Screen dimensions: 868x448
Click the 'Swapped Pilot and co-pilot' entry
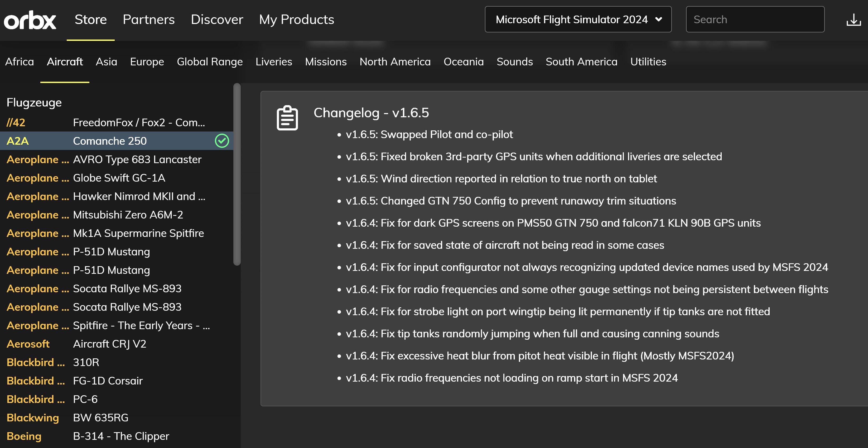click(x=429, y=135)
